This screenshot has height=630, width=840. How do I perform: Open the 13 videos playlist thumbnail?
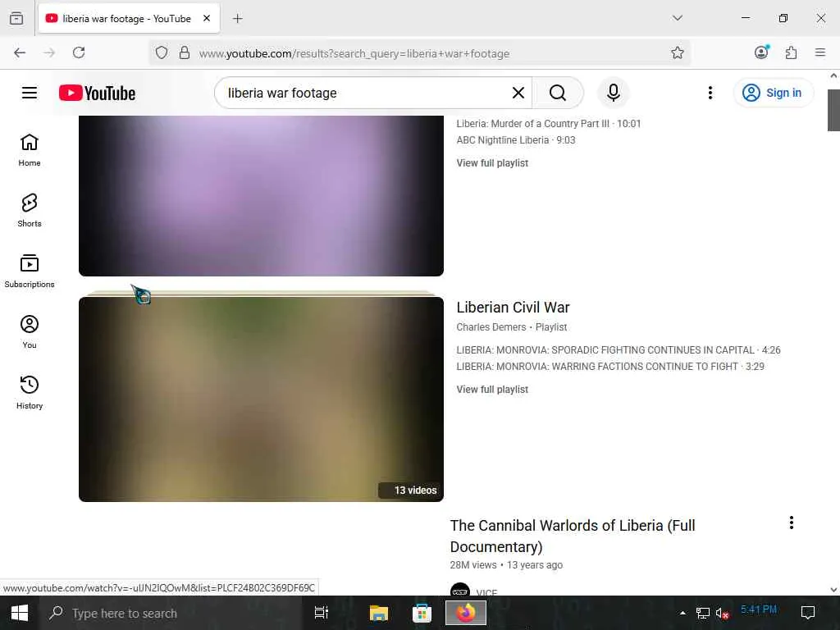pyautogui.click(x=261, y=399)
